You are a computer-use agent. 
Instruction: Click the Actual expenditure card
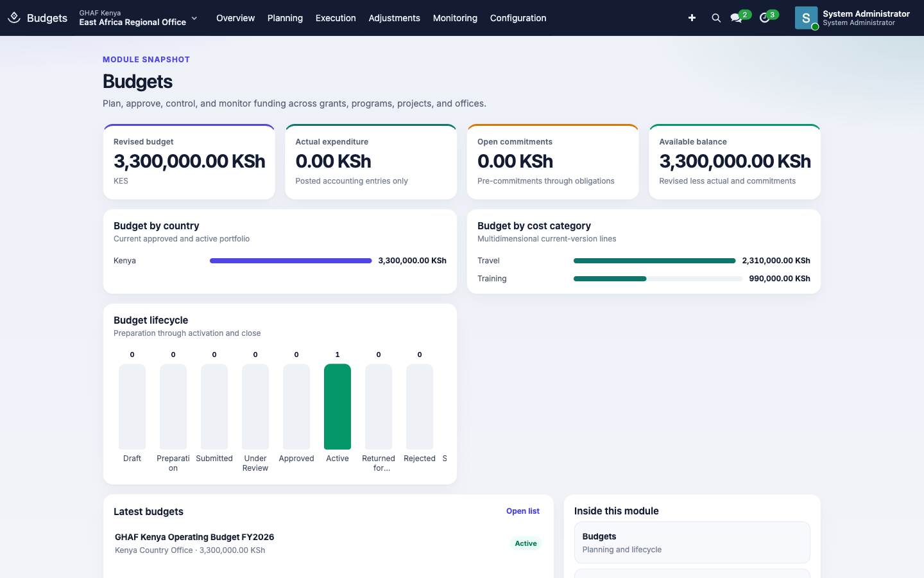pyautogui.click(x=371, y=162)
